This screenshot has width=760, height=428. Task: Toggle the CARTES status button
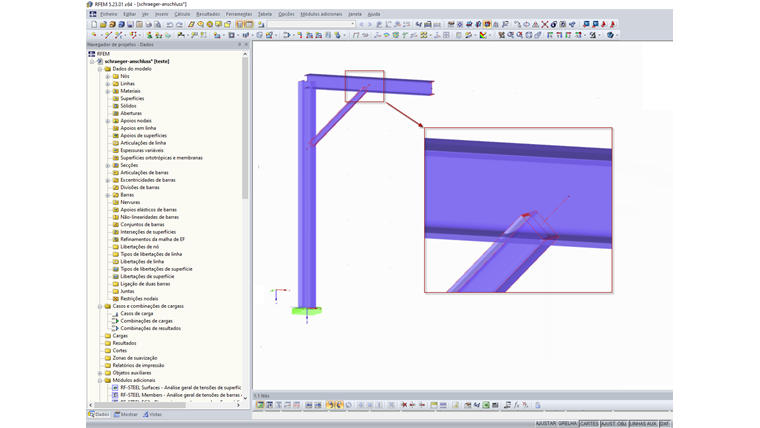pos(589,424)
